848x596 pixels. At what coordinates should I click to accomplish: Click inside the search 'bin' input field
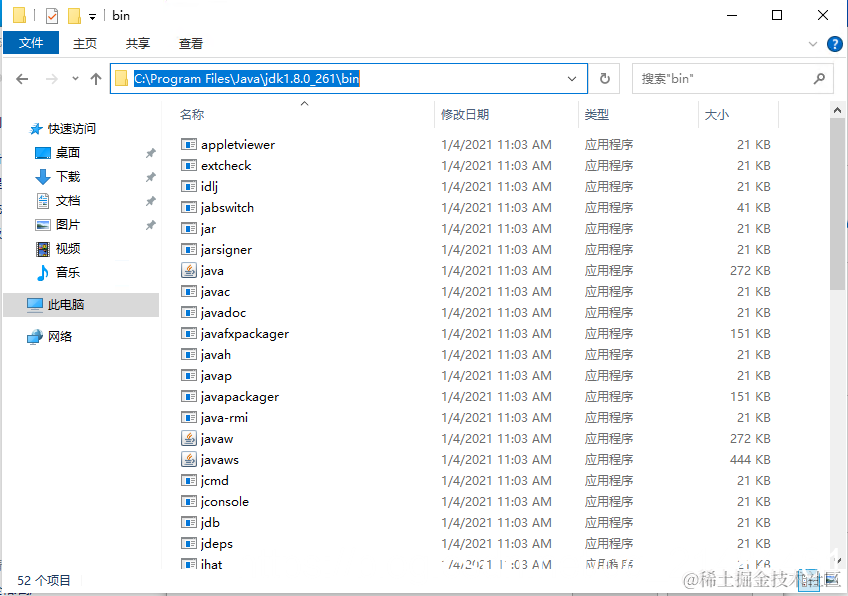700,78
